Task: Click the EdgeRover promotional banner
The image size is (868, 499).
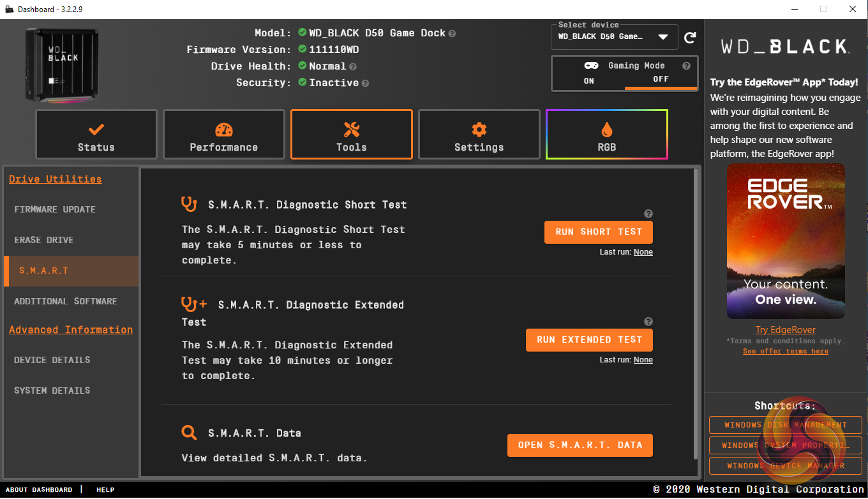Action: click(786, 241)
